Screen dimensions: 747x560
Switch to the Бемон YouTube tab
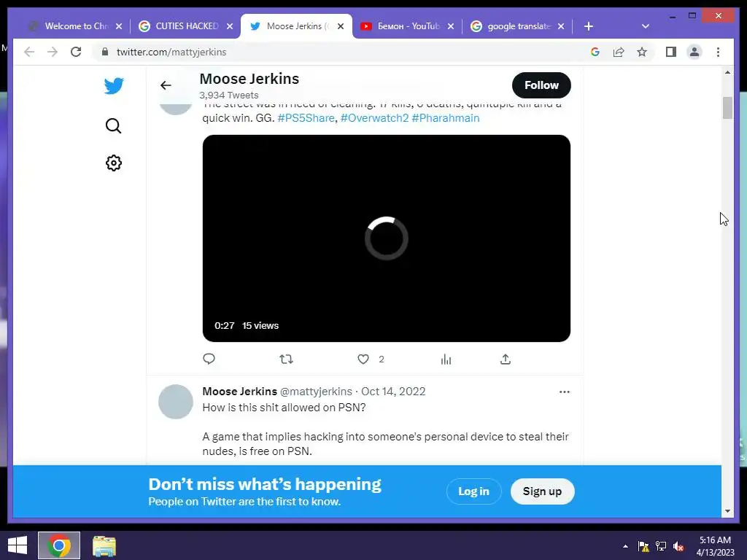point(407,26)
